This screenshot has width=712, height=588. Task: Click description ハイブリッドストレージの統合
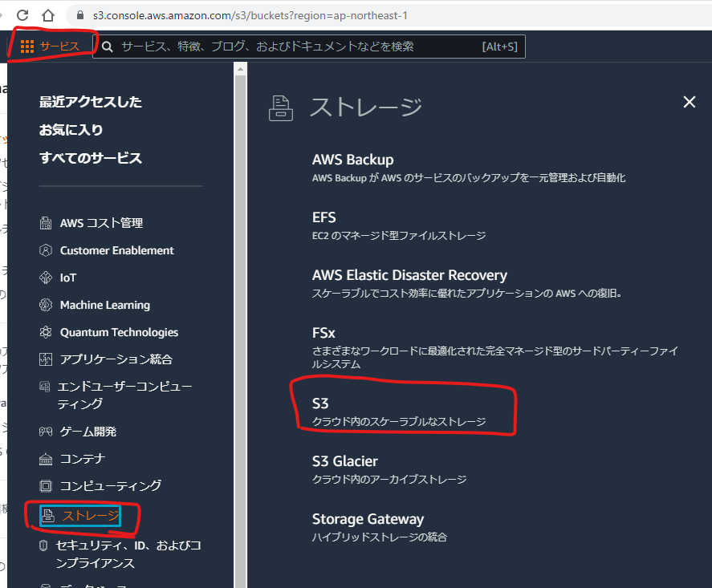pyautogui.click(x=380, y=537)
